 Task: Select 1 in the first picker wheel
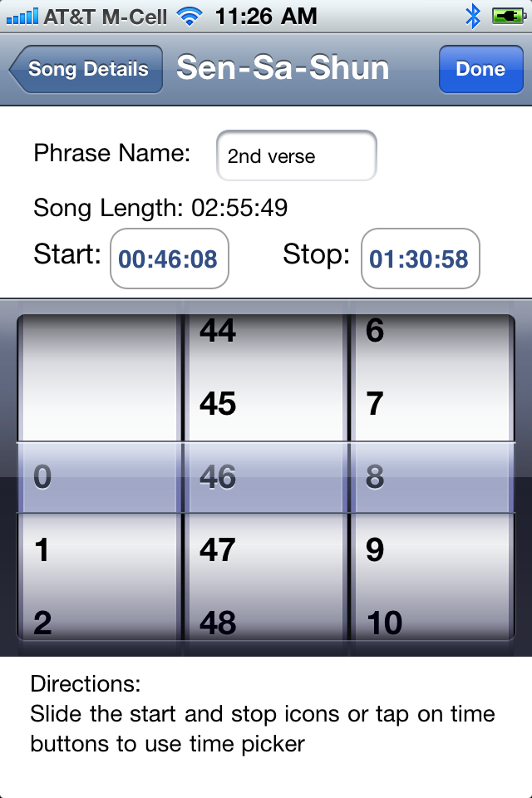point(42,549)
